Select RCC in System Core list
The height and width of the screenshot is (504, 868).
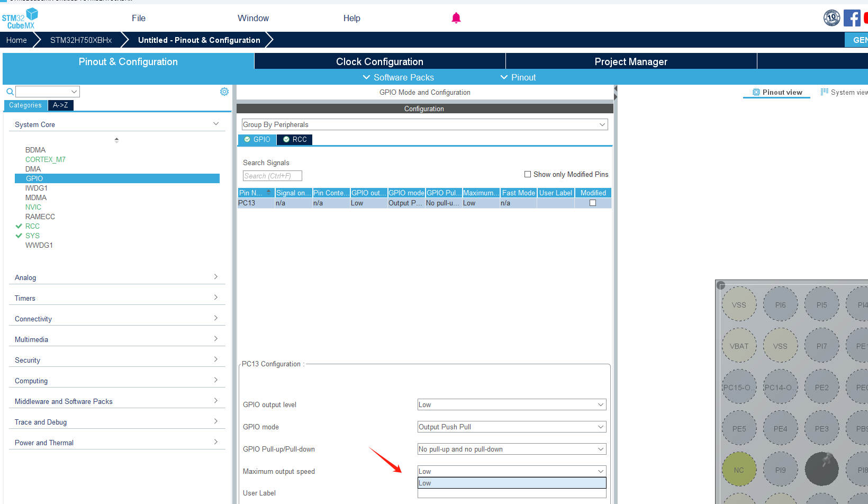[32, 226]
